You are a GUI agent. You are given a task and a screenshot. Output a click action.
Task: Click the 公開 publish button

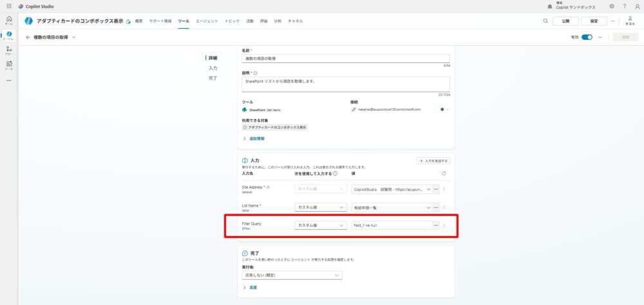[565, 21]
